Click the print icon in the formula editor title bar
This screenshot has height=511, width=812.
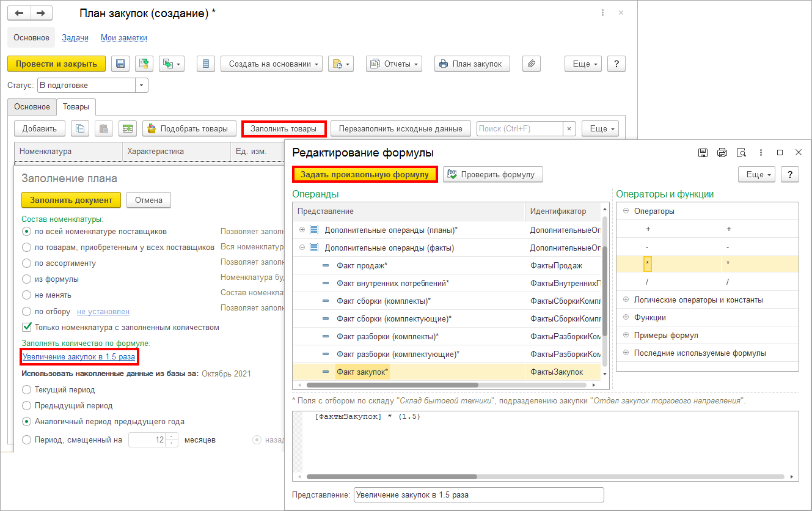(x=722, y=153)
